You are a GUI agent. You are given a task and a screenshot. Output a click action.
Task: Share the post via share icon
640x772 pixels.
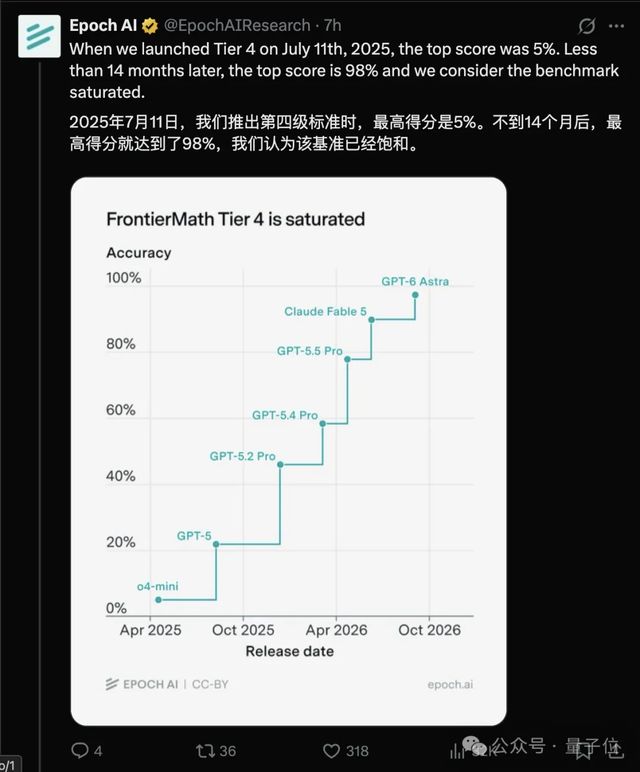pos(615,750)
